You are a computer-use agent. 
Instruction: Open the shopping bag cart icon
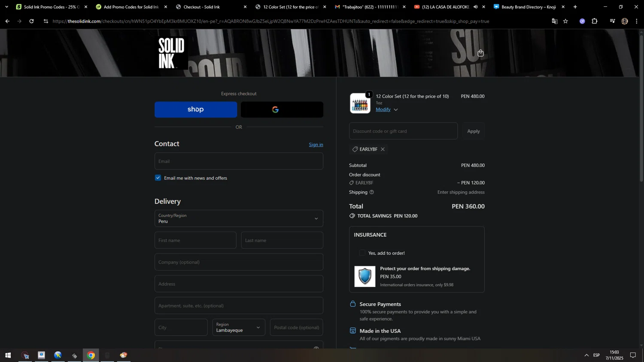pos(480,53)
